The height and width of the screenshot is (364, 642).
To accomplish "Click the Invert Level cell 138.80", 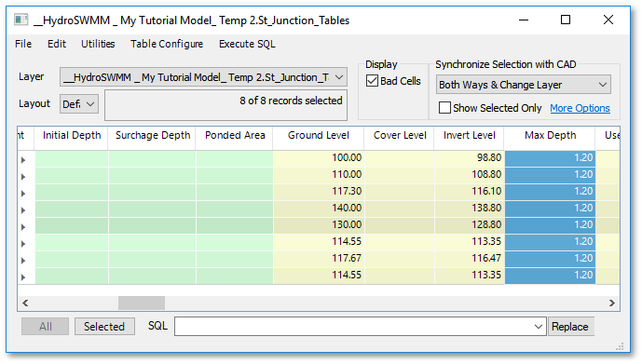I will click(x=470, y=209).
